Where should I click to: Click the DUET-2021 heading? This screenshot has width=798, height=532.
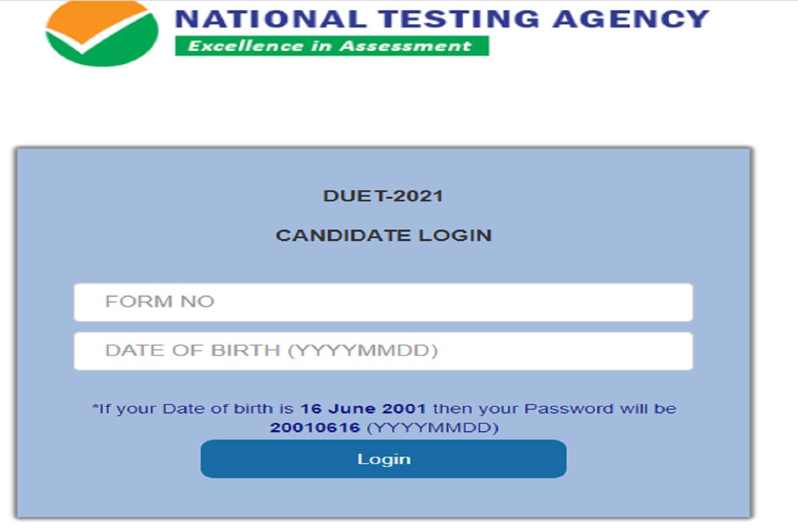click(x=383, y=196)
